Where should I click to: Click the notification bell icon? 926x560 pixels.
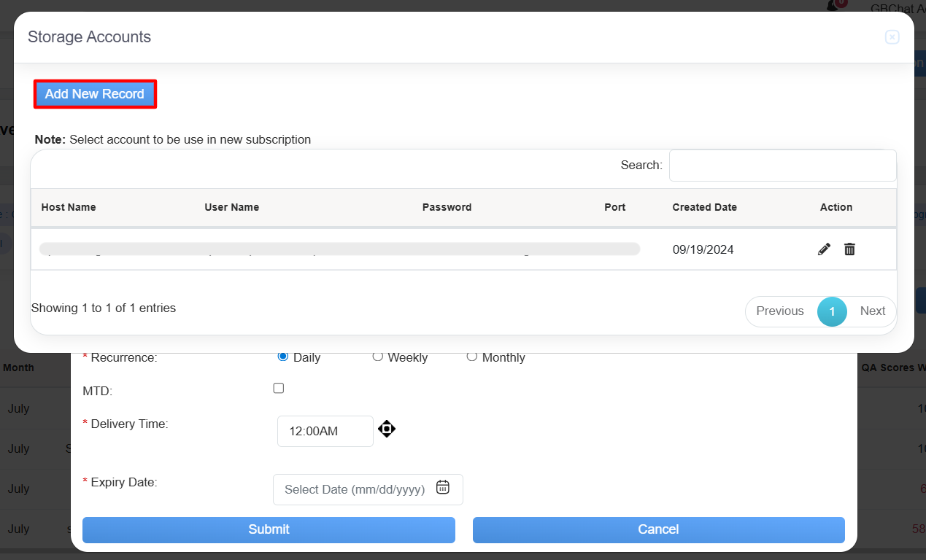click(x=833, y=5)
